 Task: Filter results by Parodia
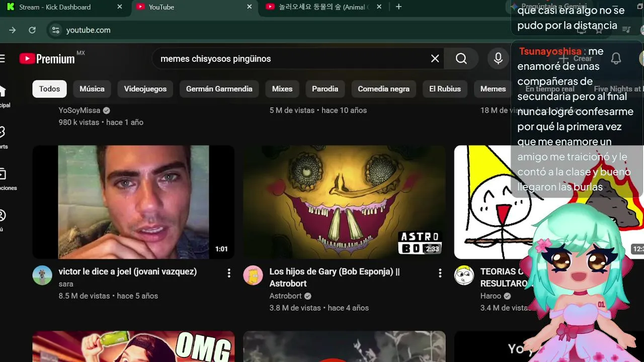click(x=325, y=89)
